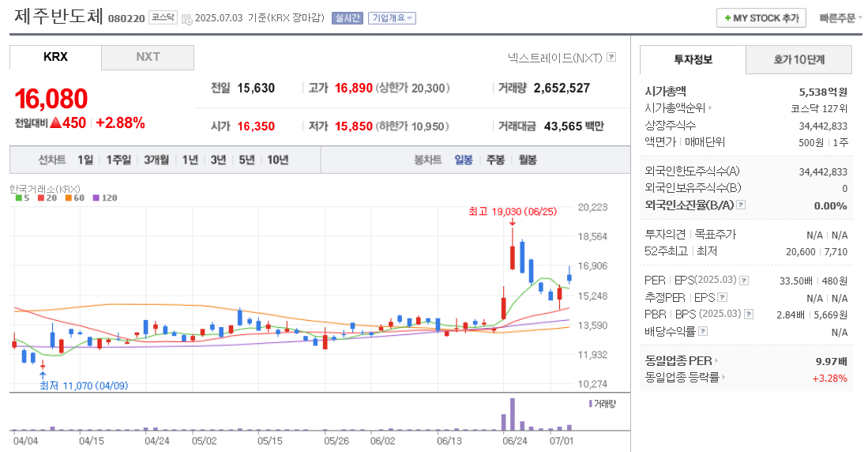
Task: Select the 주봉 candle chart
Action: pos(495,160)
